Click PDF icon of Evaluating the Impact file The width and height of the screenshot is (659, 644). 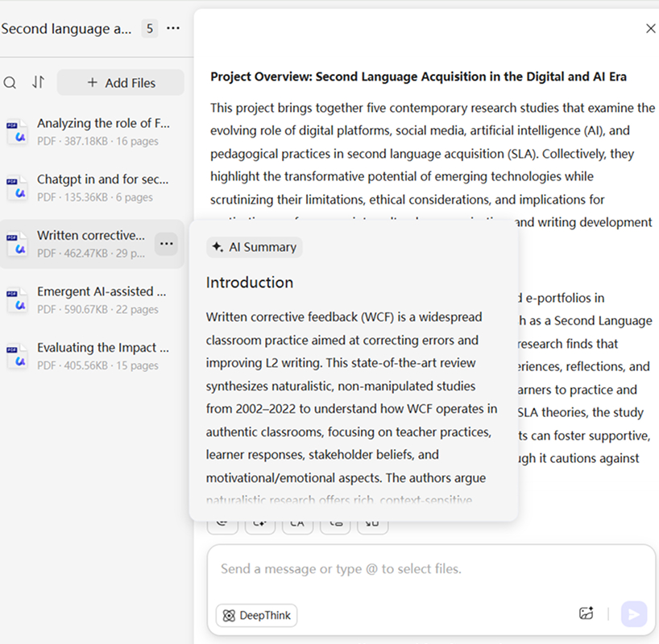pos(17,357)
